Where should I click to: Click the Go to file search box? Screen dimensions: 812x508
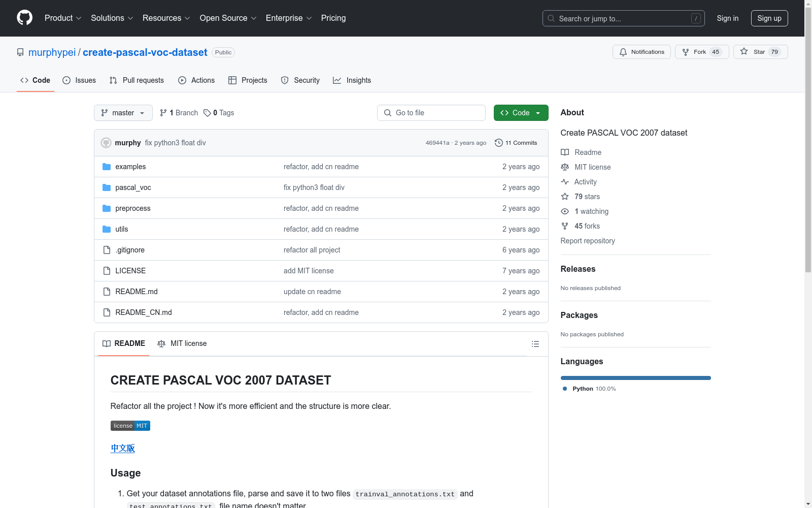431,113
